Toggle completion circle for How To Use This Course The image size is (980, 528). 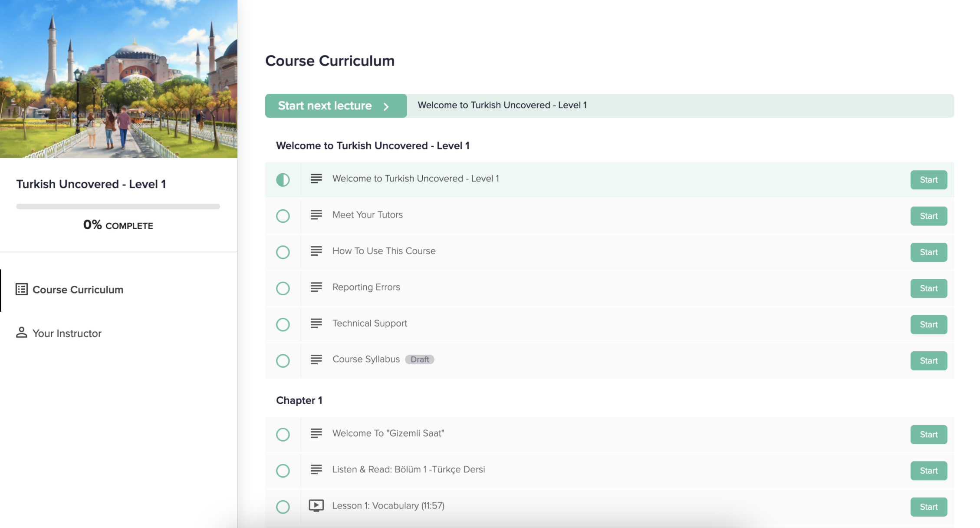click(283, 252)
